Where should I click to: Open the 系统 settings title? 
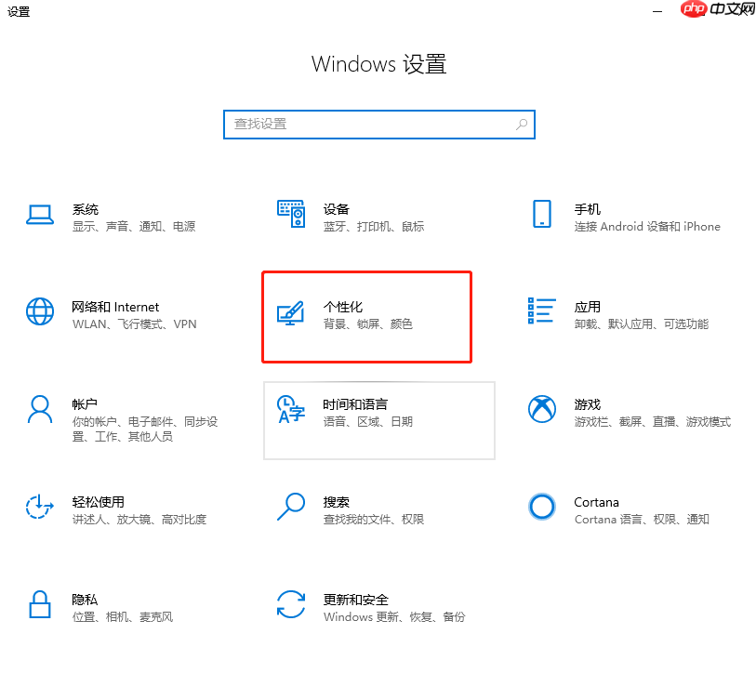click(86, 209)
